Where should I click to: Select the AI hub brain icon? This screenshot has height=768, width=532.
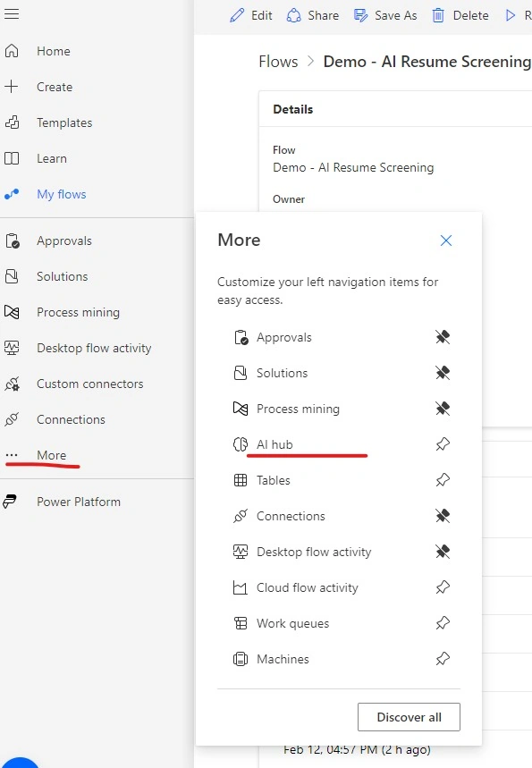click(240, 444)
